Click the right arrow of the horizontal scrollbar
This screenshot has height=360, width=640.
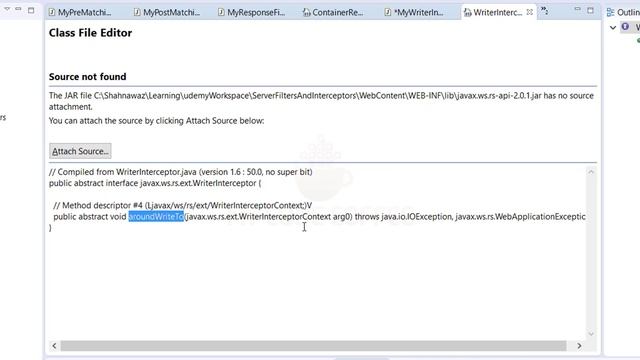pos(579,346)
